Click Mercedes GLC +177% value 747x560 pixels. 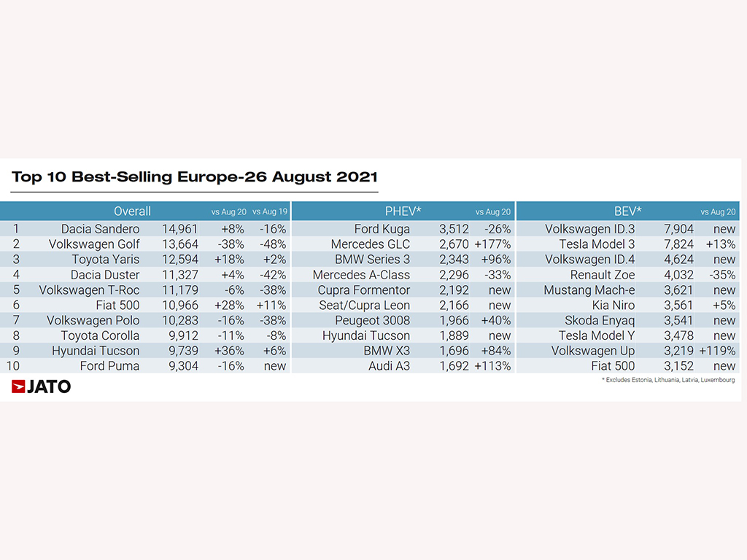pos(492,244)
